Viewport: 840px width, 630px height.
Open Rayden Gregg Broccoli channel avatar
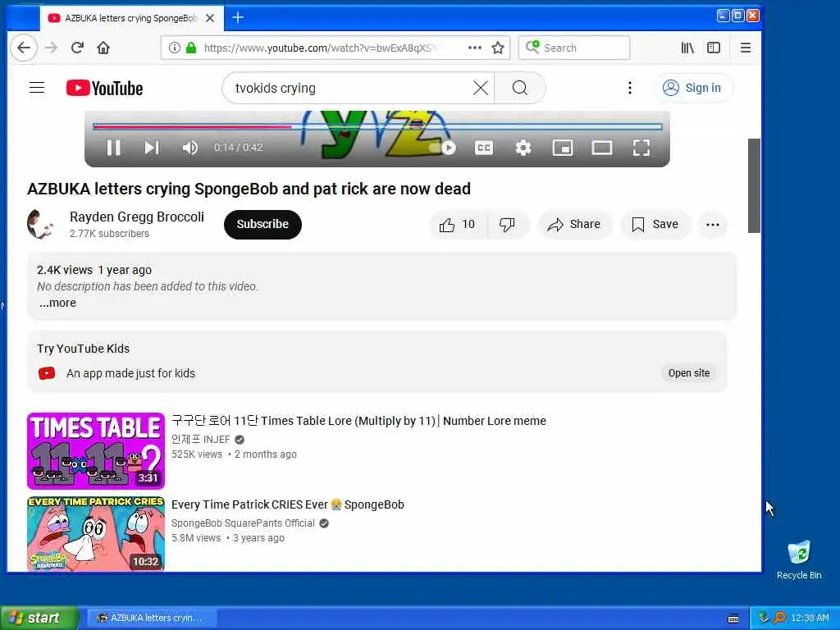41,225
